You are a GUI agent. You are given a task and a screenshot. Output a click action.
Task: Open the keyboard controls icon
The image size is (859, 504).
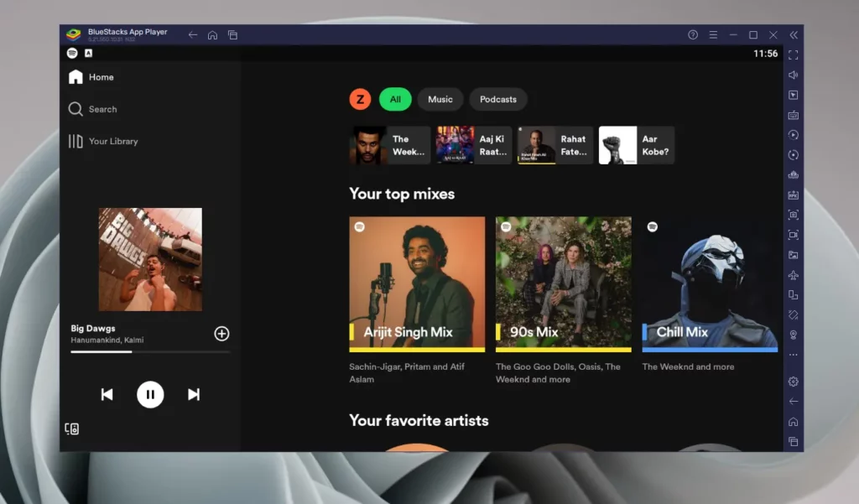pos(794,115)
